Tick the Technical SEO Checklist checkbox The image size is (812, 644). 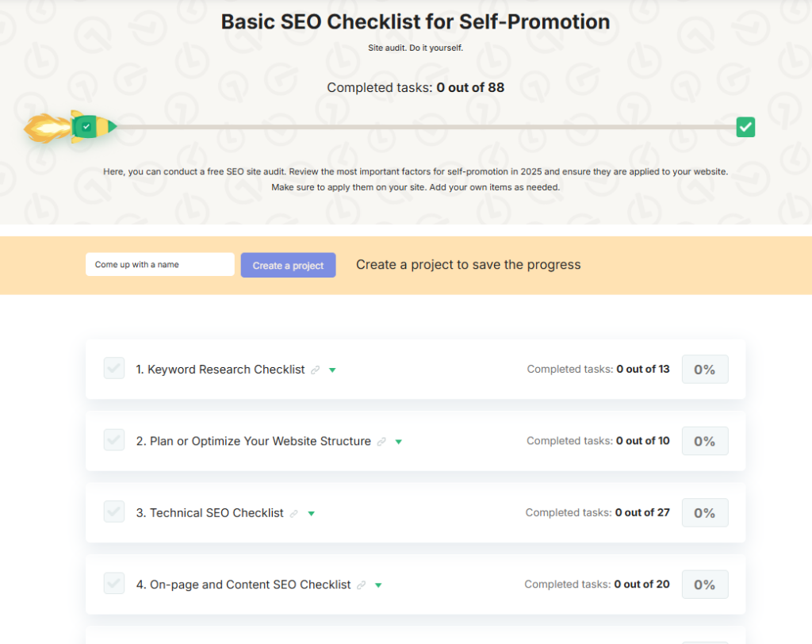coord(114,512)
